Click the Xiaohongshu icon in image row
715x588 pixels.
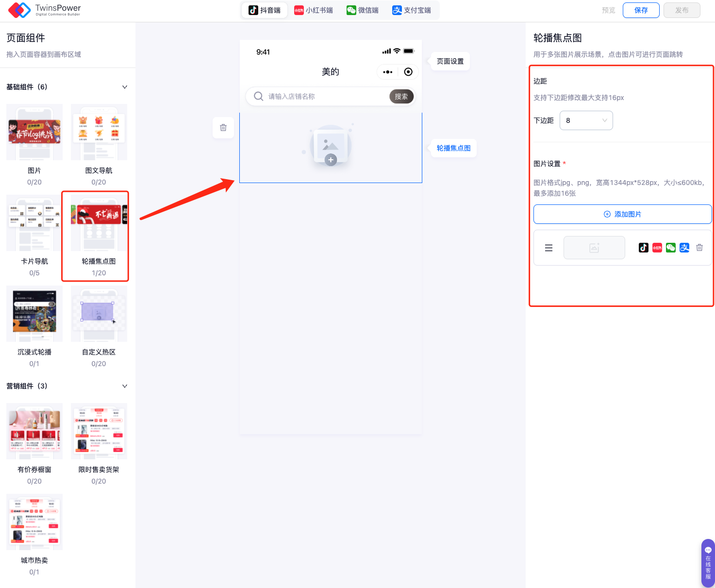click(657, 248)
